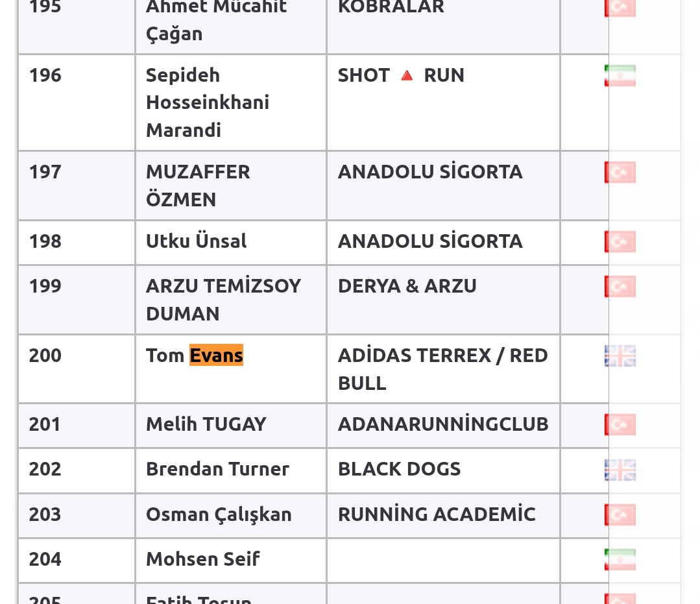Click the red triangle in SHOT RUN
The image size is (700, 604).
(407, 75)
